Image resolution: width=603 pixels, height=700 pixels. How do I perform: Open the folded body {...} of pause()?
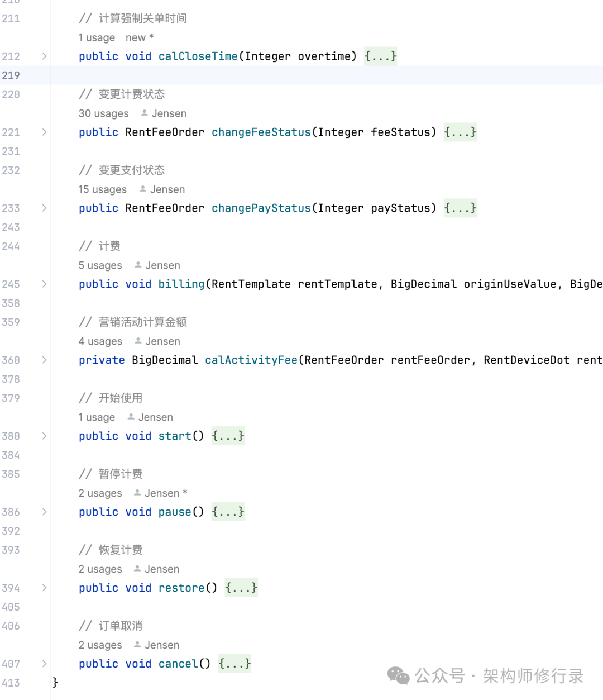pyautogui.click(x=228, y=512)
